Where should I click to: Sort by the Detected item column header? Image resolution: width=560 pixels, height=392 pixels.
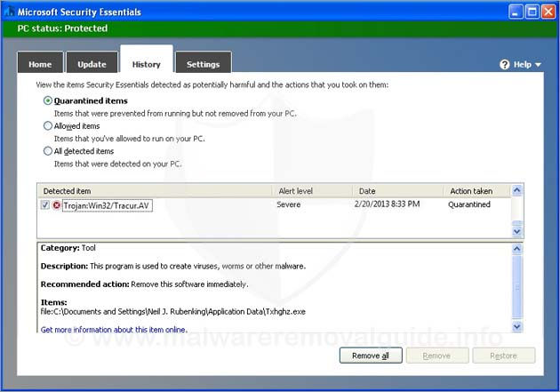155,191
